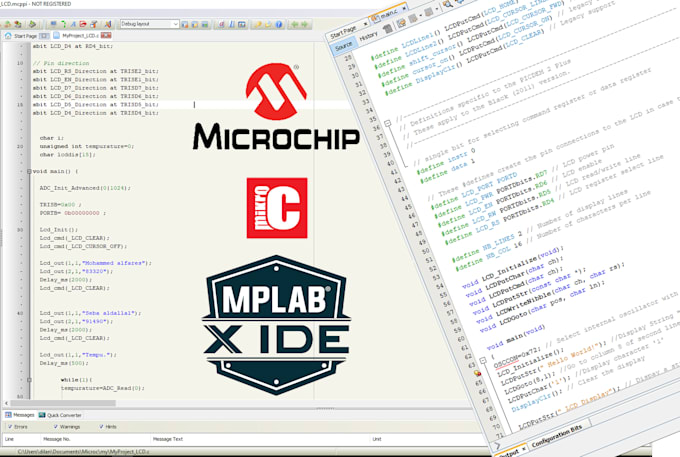Open the Configuration Bits tab in MPLAB
The height and width of the screenshot is (457, 680).
pyautogui.click(x=557, y=436)
